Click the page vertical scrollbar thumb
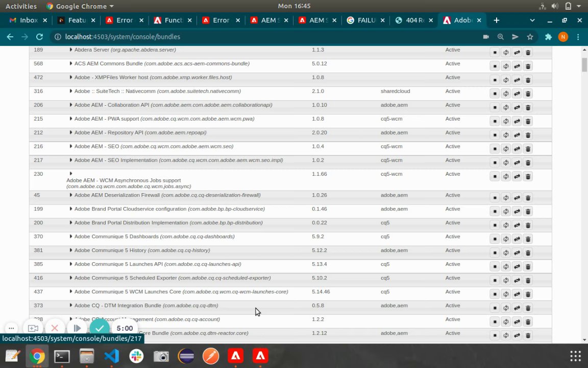Screen dimensions: 588x368 584,64
